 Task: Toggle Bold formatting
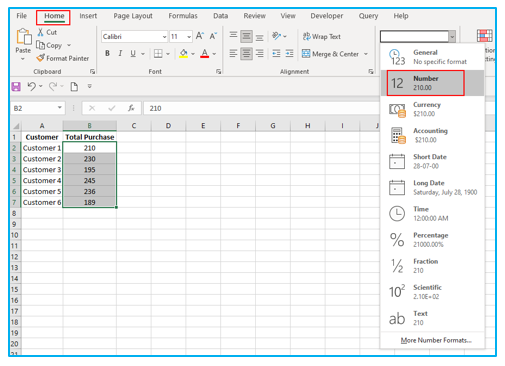click(107, 54)
